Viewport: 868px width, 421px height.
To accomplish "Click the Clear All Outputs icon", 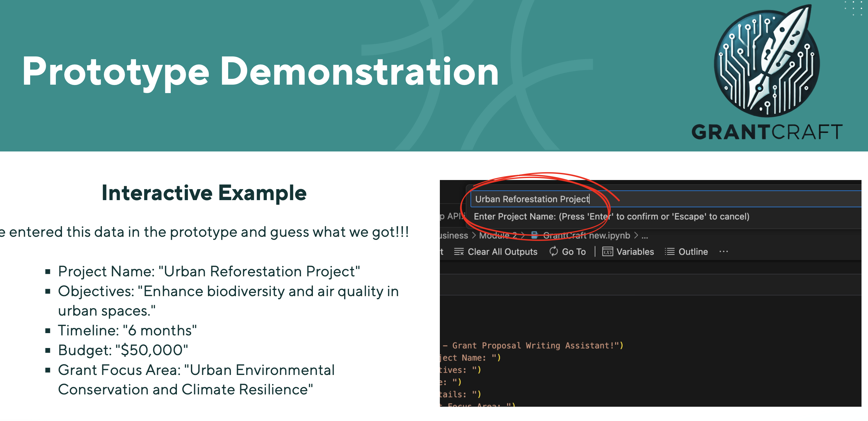I will pos(459,252).
